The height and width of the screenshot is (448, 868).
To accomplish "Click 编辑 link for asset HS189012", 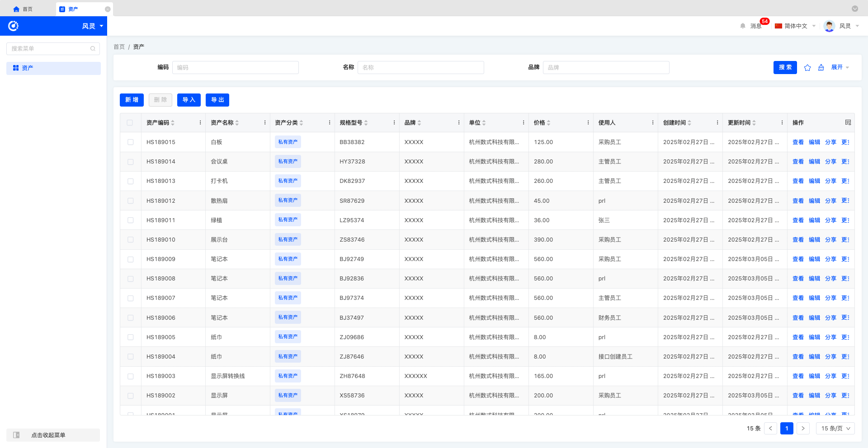I will point(814,201).
